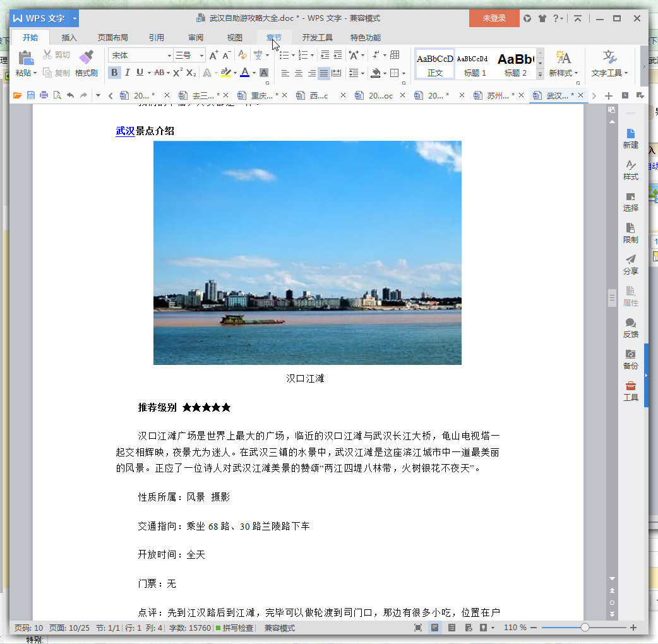
Task: Expand the Paste options arrow
Action: tap(35, 73)
